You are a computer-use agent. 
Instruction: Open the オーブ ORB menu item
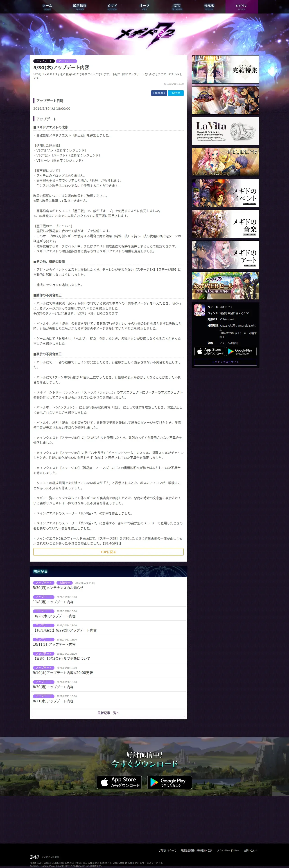point(144,7)
